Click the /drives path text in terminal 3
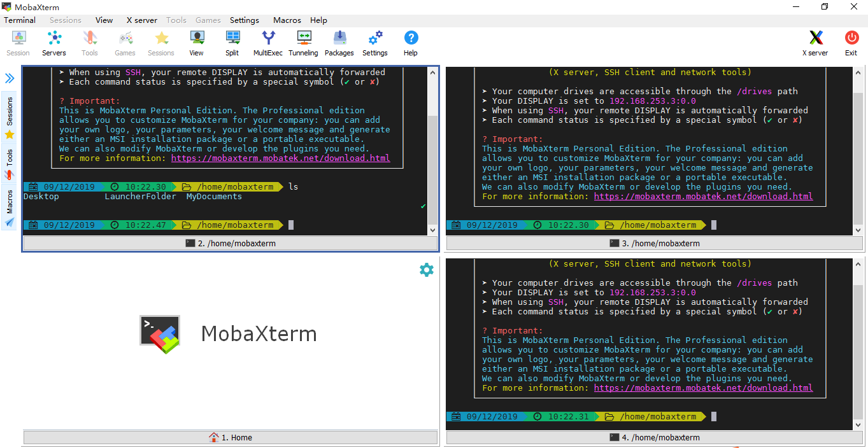The image size is (868, 448). click(x=755, y=92)
